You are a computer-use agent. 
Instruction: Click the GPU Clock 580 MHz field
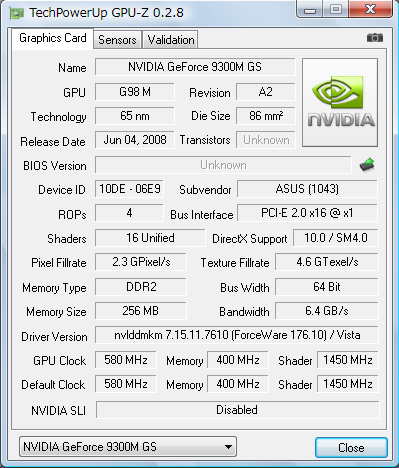126,360
